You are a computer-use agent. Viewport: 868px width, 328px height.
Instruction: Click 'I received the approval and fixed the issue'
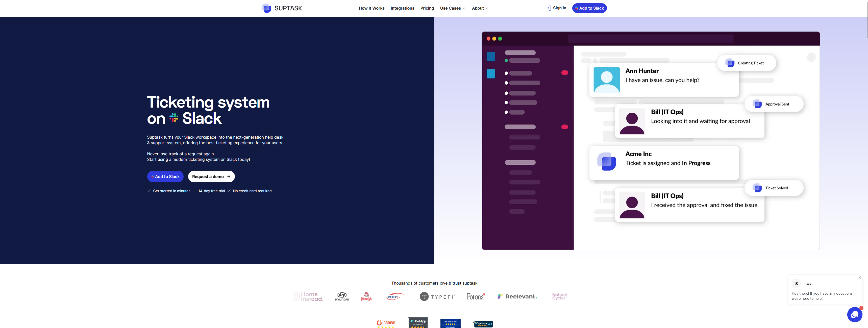coord(704,205)
